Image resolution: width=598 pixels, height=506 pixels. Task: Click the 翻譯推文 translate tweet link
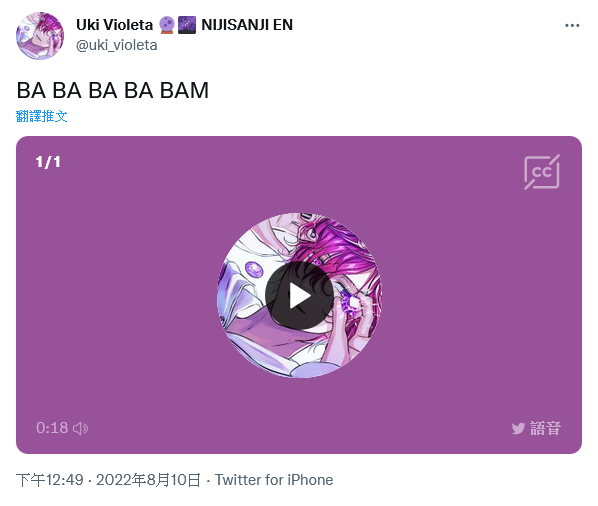(42, 116)
